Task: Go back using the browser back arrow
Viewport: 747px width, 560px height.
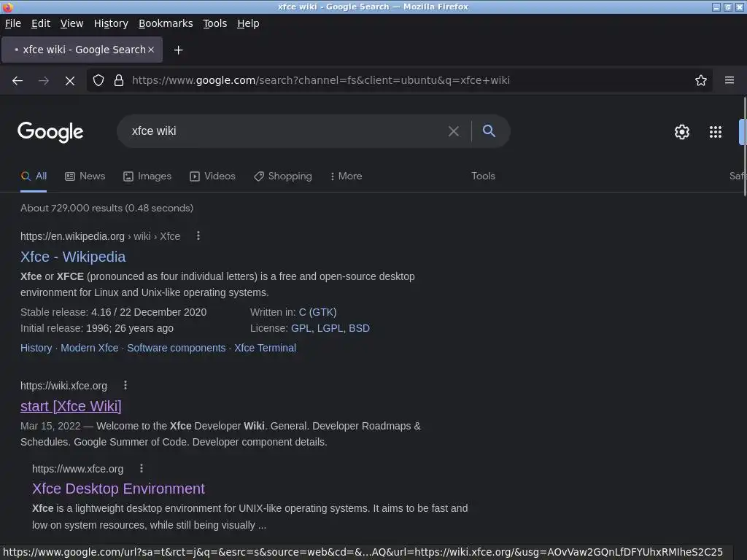Action: point(18,80)
